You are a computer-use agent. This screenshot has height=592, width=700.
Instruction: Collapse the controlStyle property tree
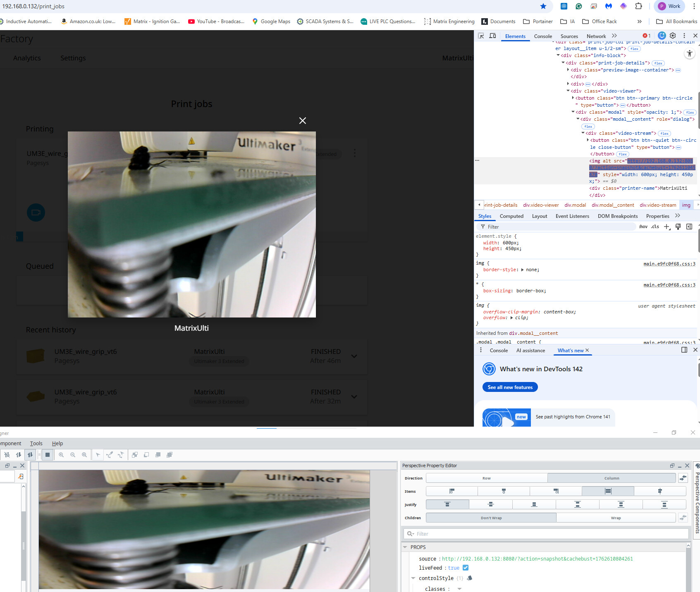(x=413, y=578)
